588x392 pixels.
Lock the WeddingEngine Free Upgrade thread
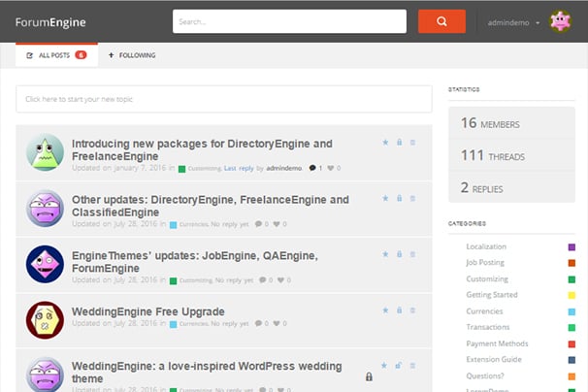pos(400,310)
